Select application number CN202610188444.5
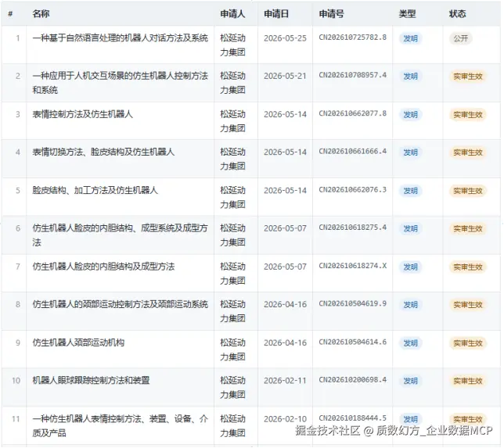 (x=353, y=418)
